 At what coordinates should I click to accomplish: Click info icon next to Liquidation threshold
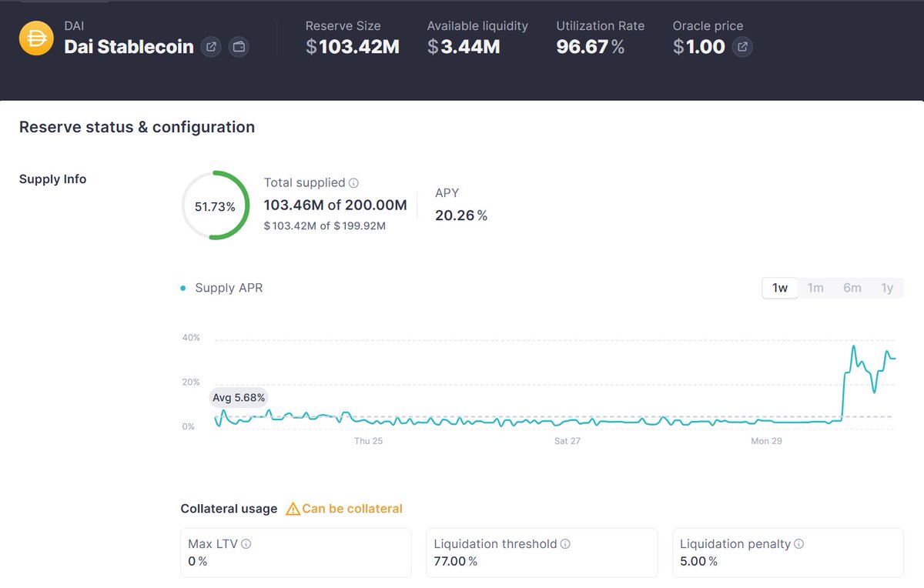coord(565,543)
